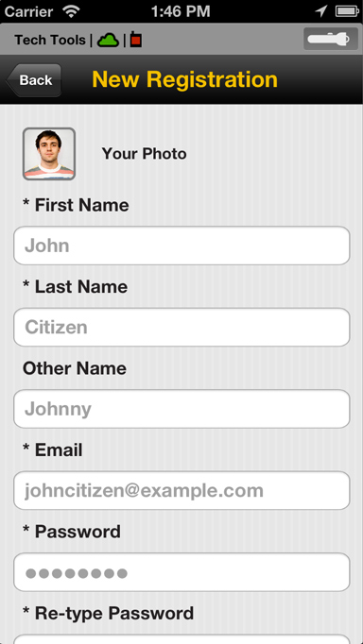Viewport: 363px width, 644px height.
Task: Tap the Your Photo label
Action: [x=145, y=154]
